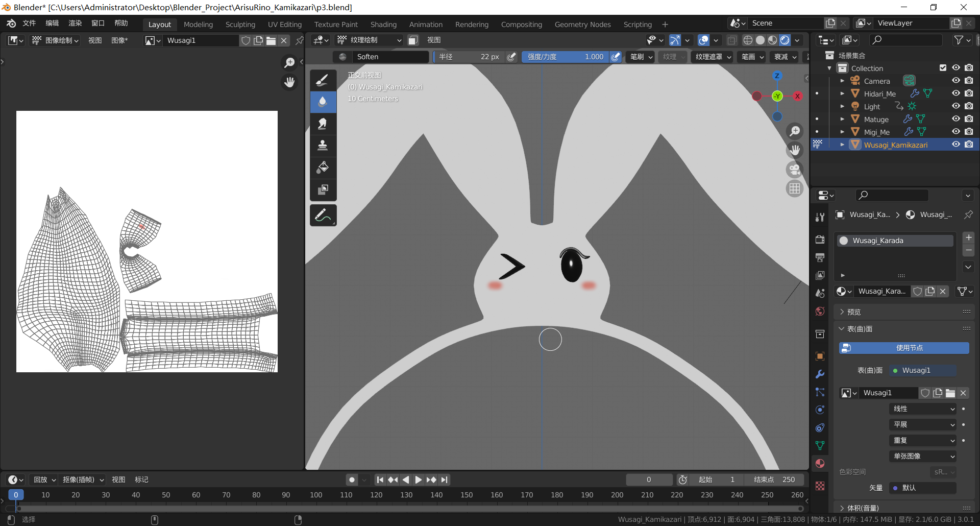
Task: Click the 半径 radius field
Action: point(468,57)
